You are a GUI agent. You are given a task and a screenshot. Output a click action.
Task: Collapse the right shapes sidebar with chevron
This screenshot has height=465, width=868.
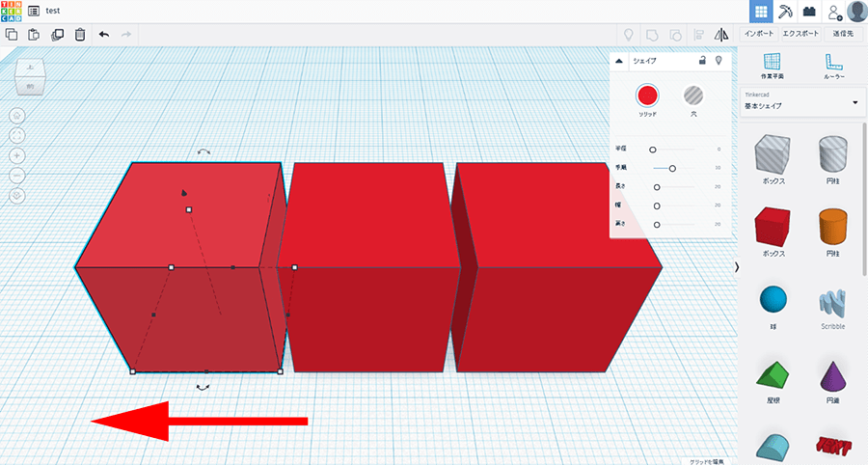tap(737, 266)
